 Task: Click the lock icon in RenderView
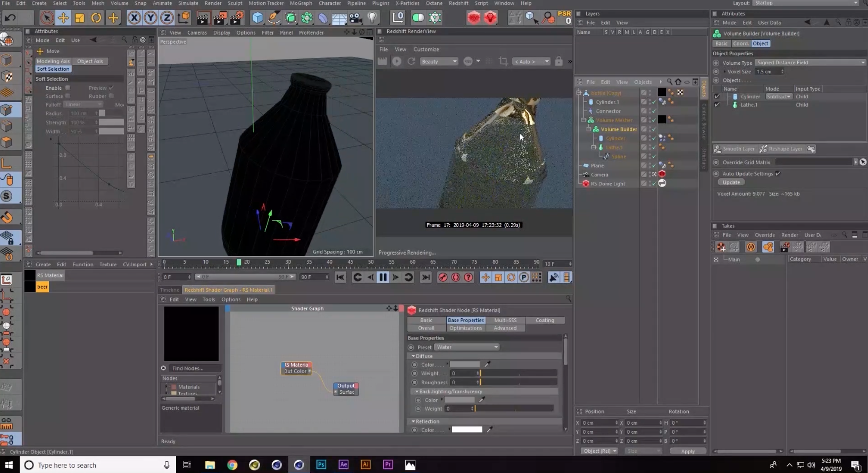558,62
